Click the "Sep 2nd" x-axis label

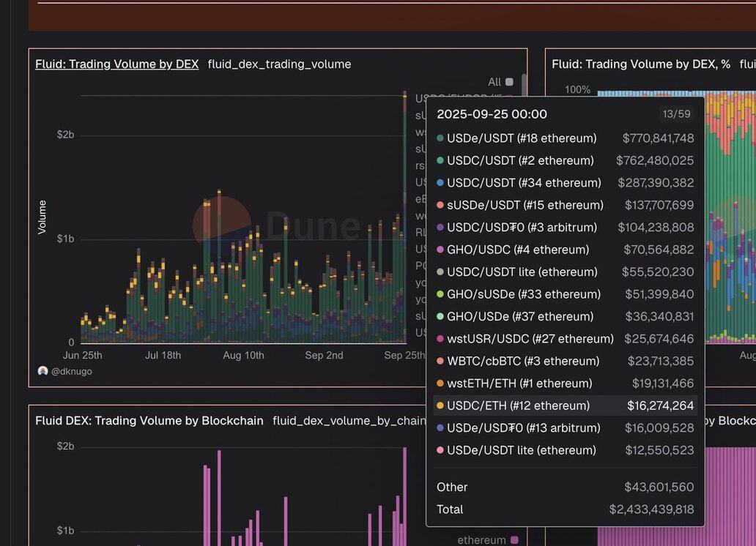[x=324, y=356]
